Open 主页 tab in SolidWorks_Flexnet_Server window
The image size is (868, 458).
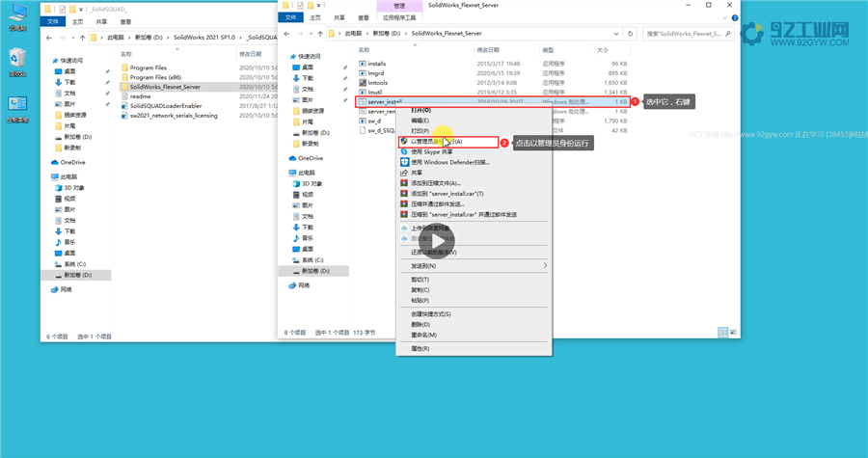tap(315, 17)
